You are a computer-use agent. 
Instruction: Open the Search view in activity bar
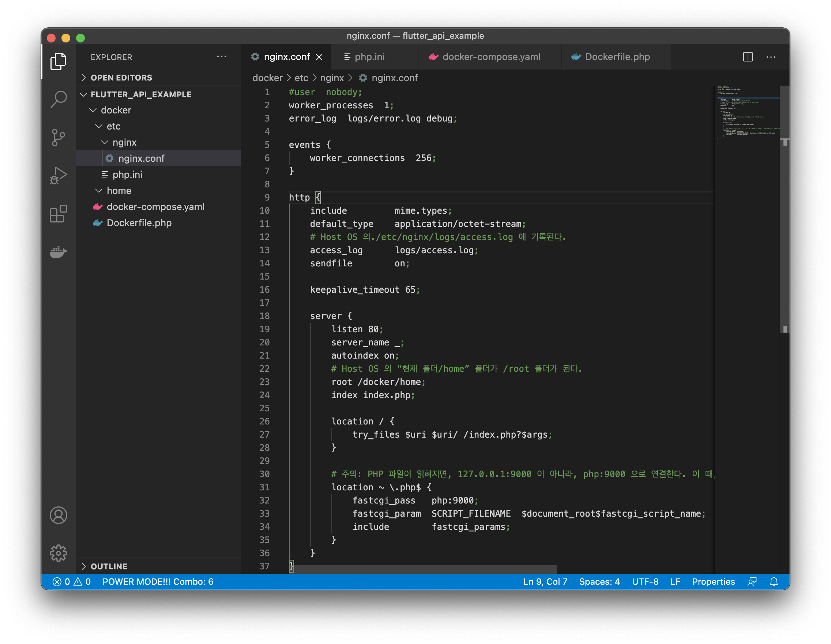[58, 99]
